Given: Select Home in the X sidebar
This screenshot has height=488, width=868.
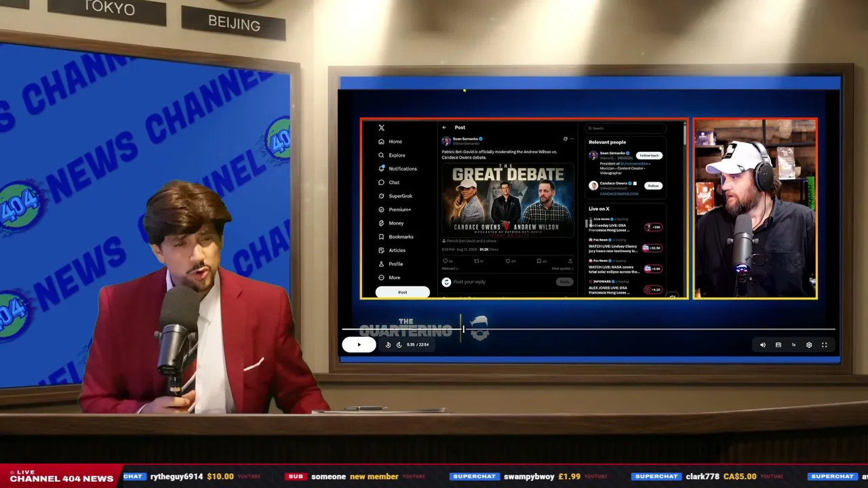Looking at the screenshot, I should (395, 142).
